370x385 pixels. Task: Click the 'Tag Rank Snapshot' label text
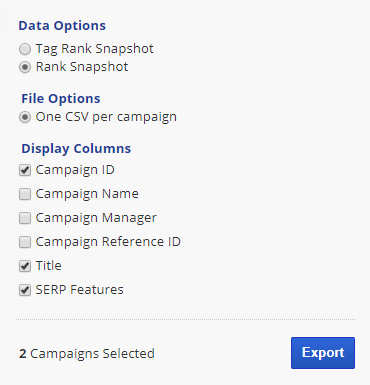coord(95,49)
